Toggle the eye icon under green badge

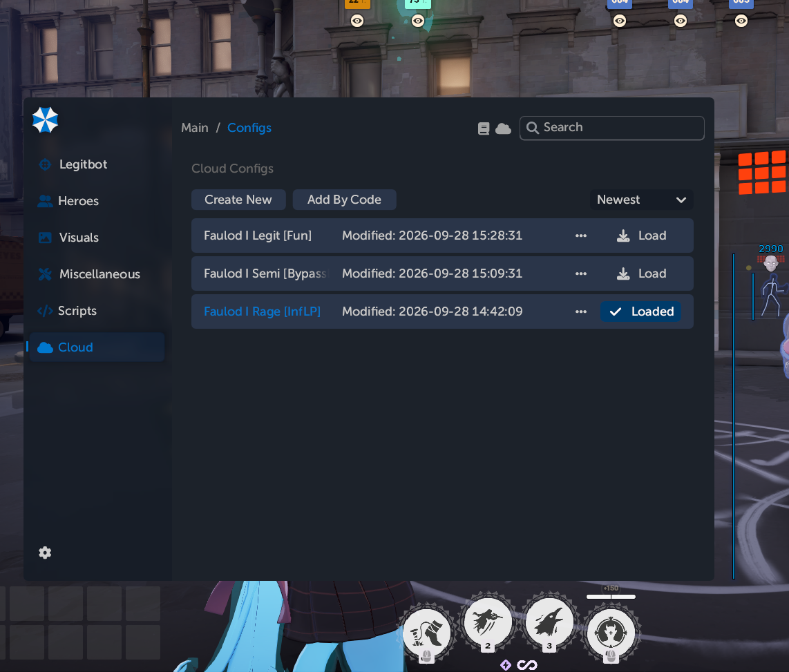[418, 21]
